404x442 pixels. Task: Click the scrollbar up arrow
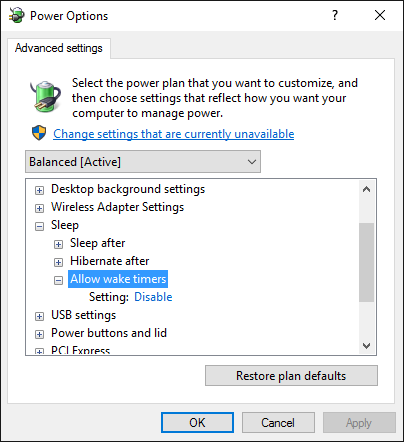tap(366, 189)
